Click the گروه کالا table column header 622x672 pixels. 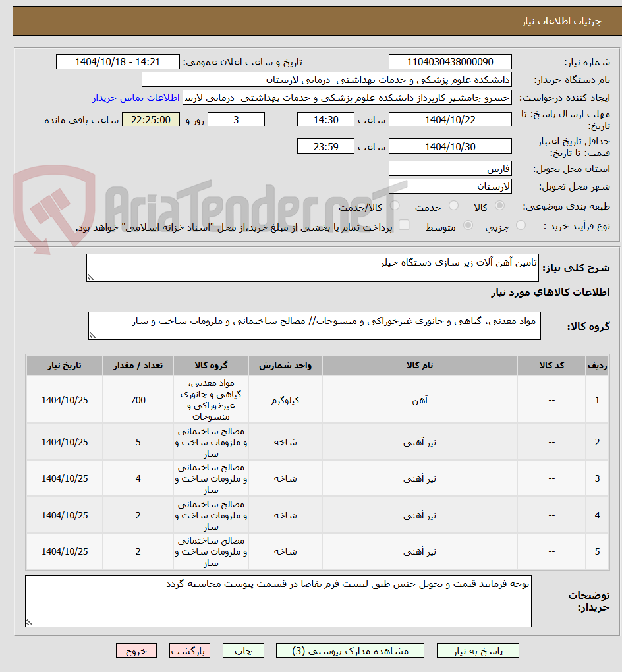[x=211, y=366]
